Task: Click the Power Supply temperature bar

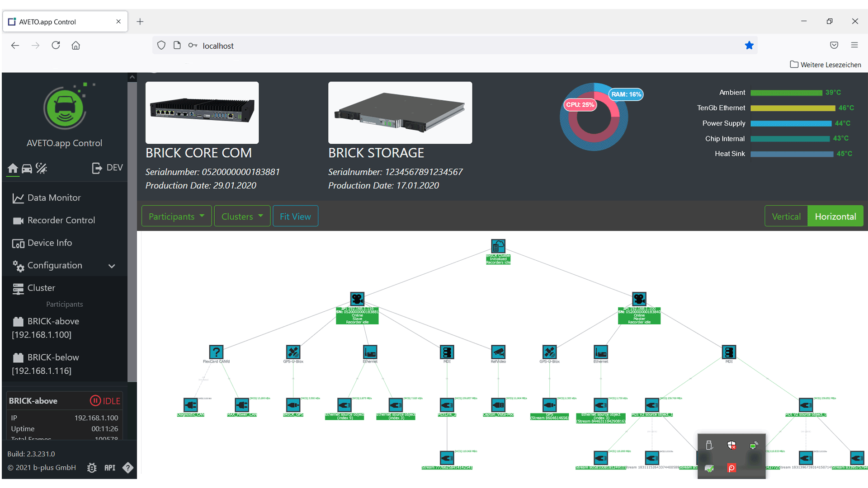Action: pos(791,123)
